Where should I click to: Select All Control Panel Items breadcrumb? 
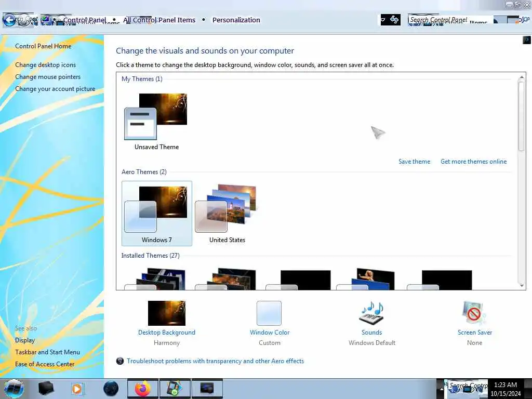pyautogui.click(x=159, y=20)
